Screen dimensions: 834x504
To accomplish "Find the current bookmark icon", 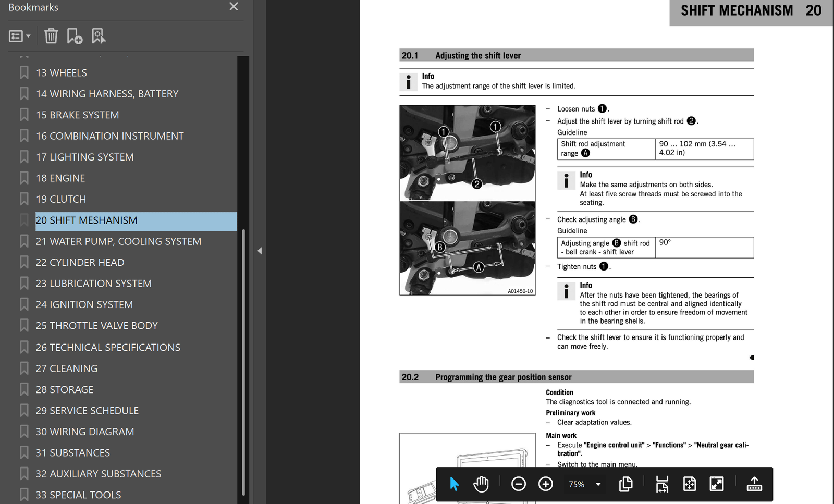I will click(x=99, y=36).
